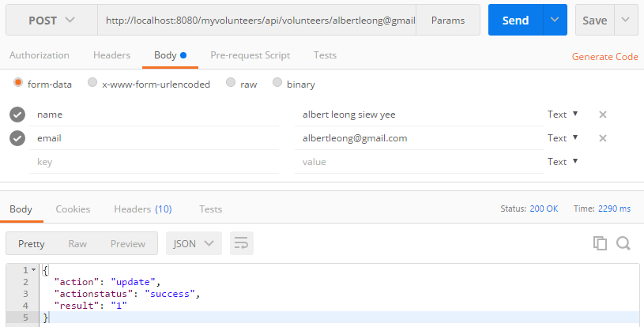Open the JSON format dropdown
This screenshot has height=327, width=644.
click(x=194, y=243)
